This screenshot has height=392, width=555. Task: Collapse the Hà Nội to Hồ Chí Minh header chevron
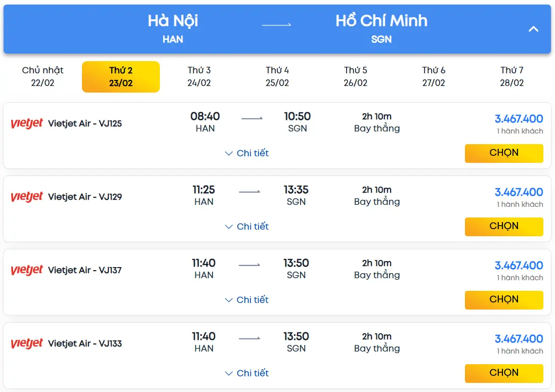pos(533,29)
